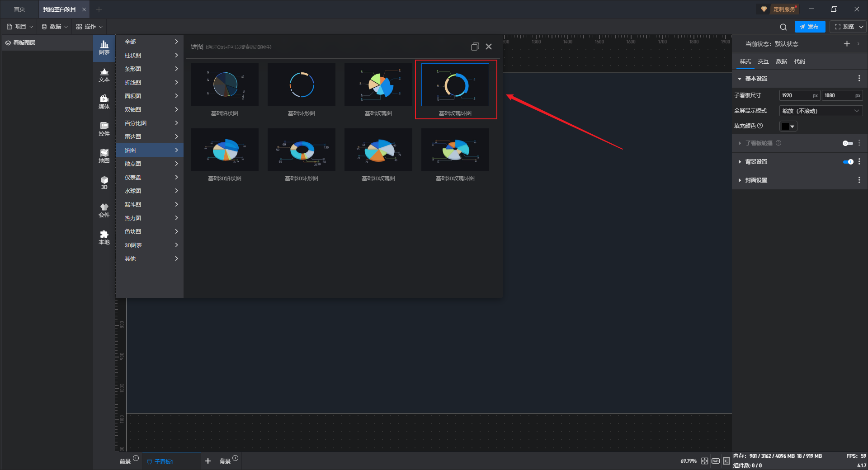
Task: Open the 全屏显示模式 dropdown
Action: [x=821, y=111]
